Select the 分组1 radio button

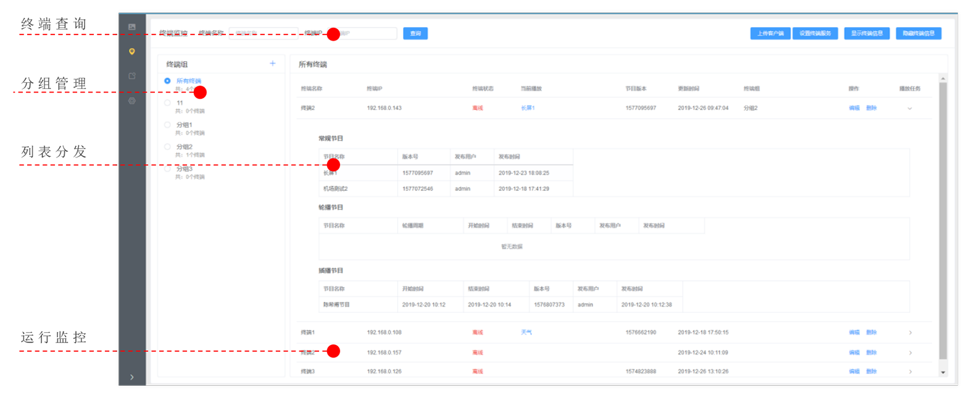tap(167, 125)
